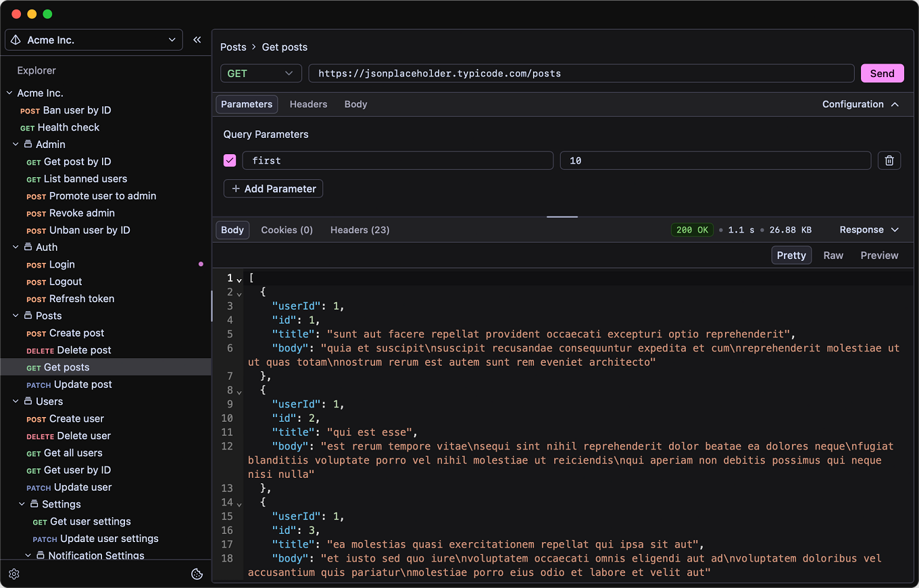Click the Add Parameter button
919x588 pixels.
click(273, 189)
